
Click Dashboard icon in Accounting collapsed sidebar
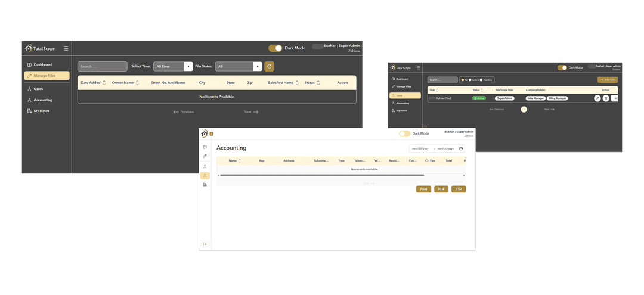pos(205,147)
